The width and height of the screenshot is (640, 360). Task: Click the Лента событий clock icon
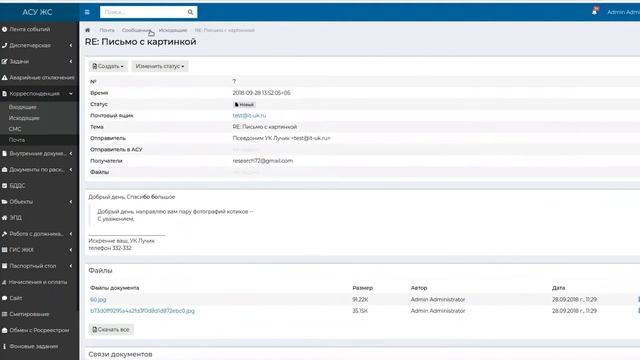click(4, 29)
